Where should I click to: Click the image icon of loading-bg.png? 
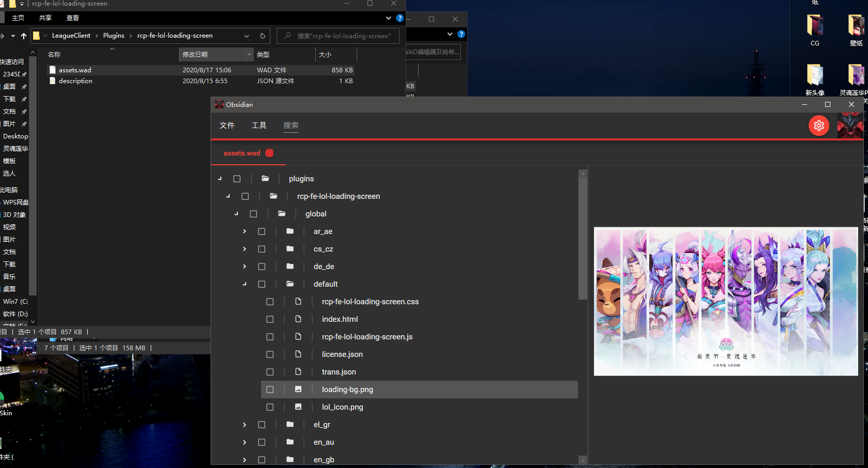[x=298, y=389]
